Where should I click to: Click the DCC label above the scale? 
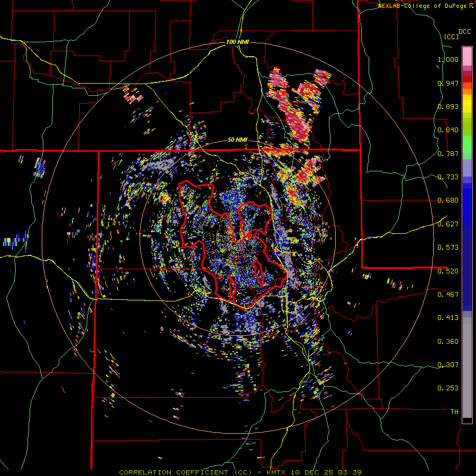464,32
